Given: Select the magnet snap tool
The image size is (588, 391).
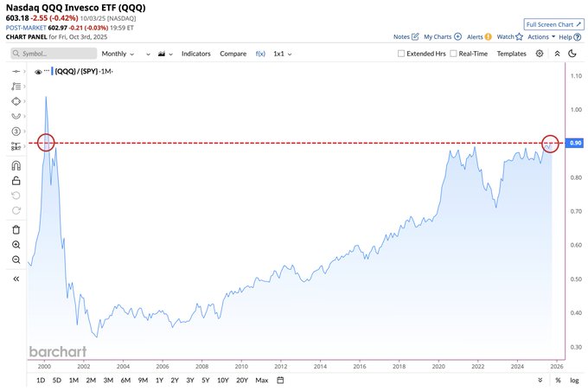Looking at the screenshot, I should click(16, 165).
